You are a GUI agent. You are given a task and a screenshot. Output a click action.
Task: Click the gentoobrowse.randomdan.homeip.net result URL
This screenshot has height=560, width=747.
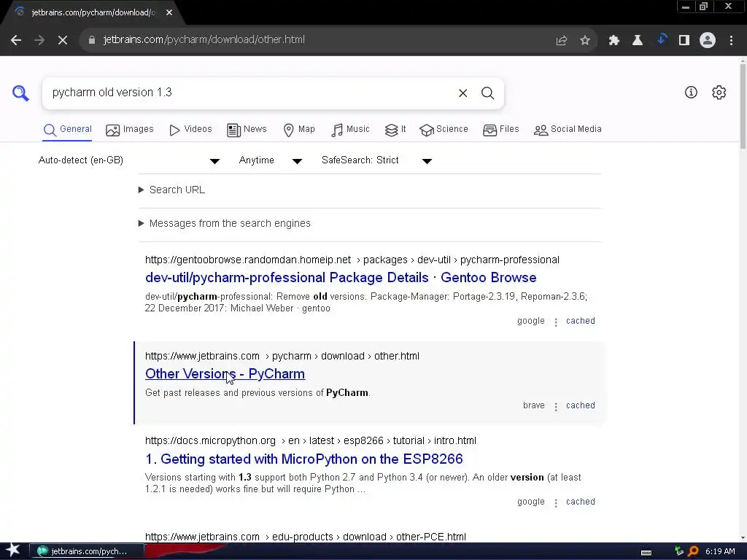click(x=352, y=260)
